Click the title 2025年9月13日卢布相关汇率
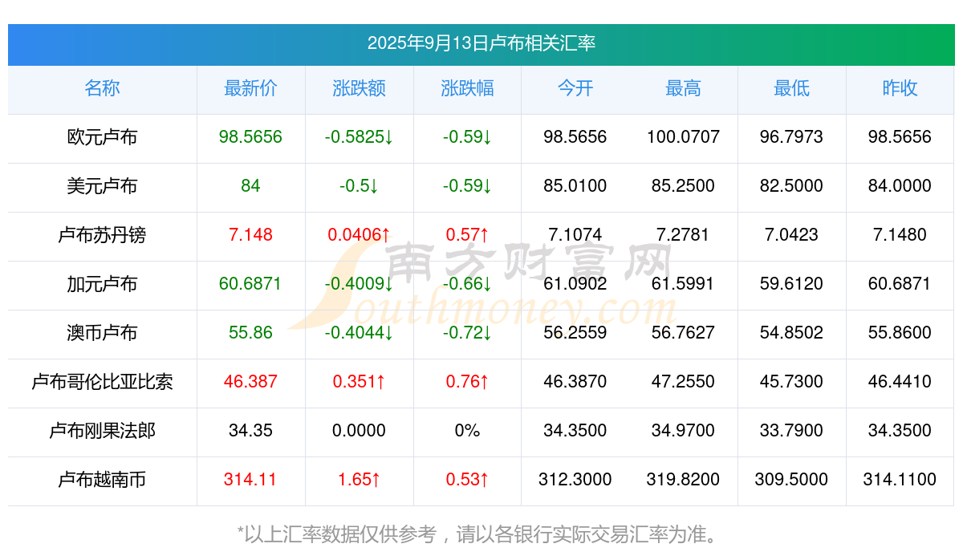 [x=481, y=43]
